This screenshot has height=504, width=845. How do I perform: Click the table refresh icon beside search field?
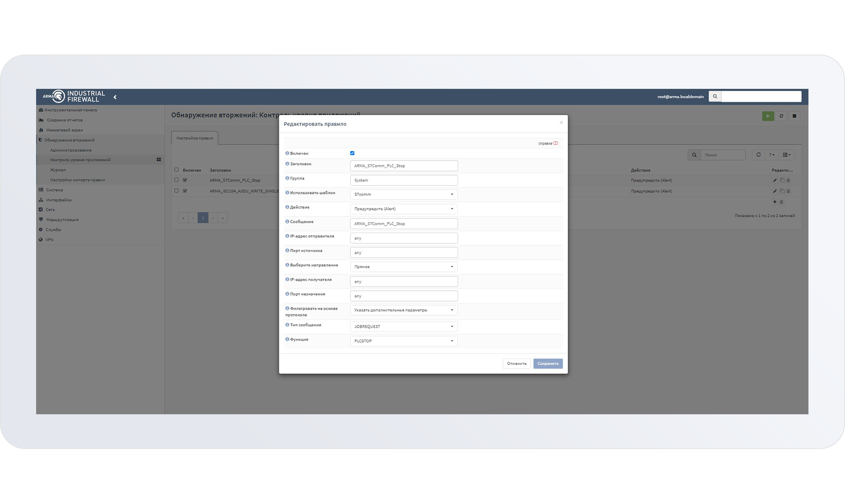coord(758,155)
